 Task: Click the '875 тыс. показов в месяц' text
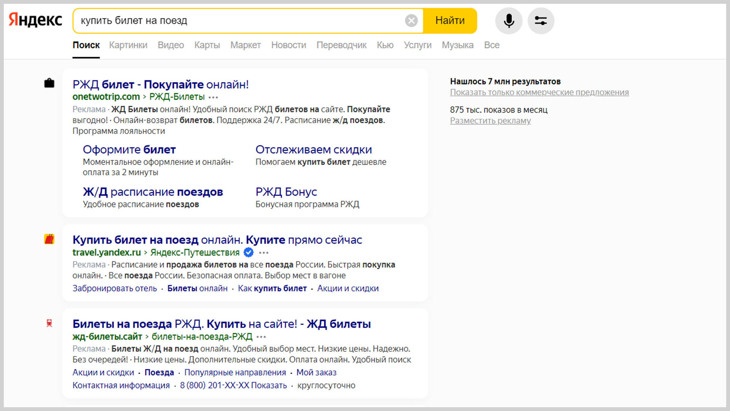[499, 110]
